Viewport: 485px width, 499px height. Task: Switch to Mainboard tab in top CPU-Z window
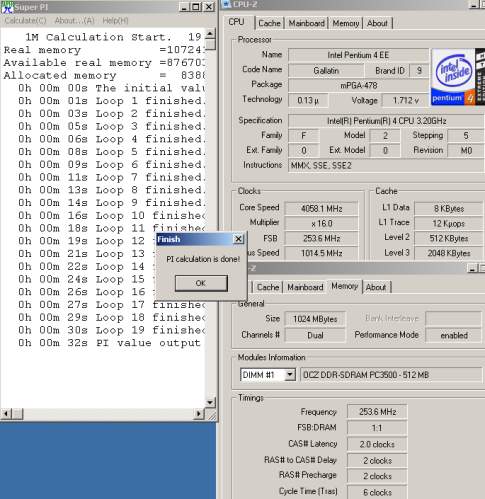point(306,23)
